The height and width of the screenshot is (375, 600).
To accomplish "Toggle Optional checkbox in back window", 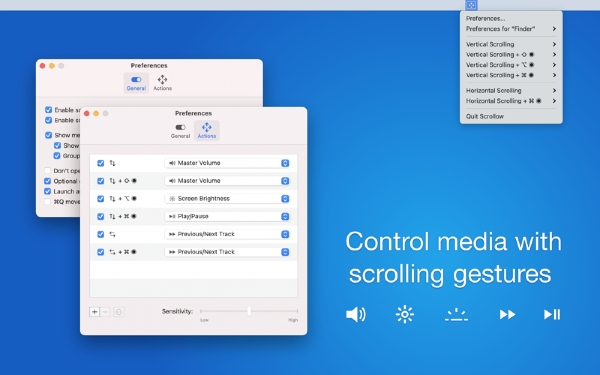I will 47,181.
